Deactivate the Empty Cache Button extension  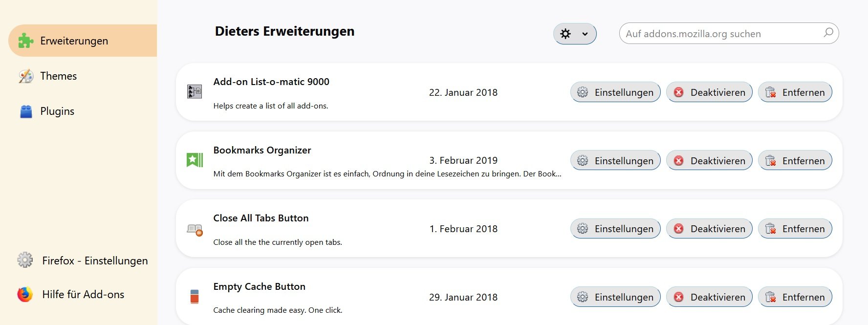coord(709,297)
